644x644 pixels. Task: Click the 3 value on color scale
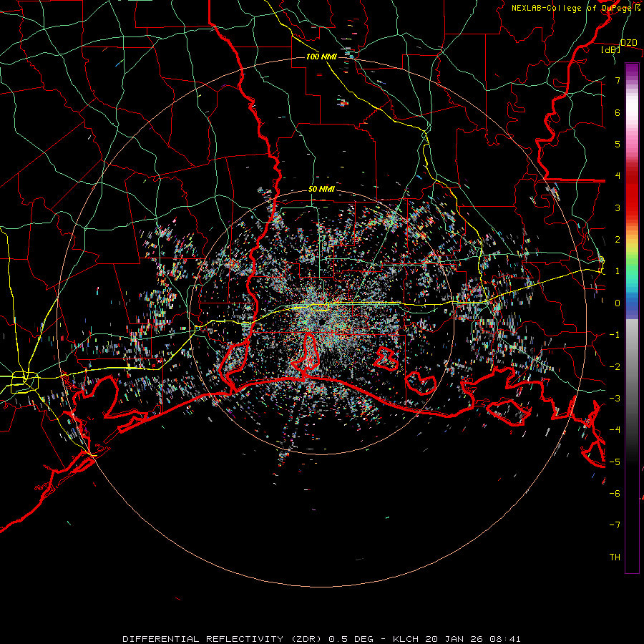(x=618, y=208)
